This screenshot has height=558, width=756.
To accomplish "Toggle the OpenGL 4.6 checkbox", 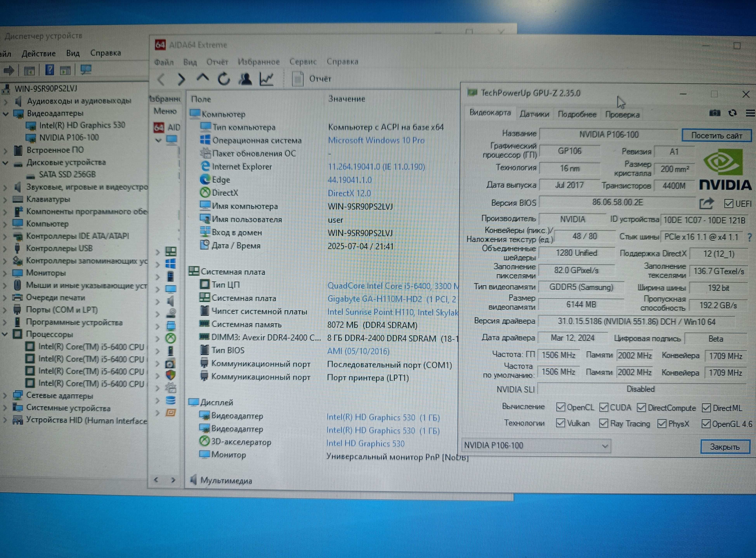I will tap(706, 424).
